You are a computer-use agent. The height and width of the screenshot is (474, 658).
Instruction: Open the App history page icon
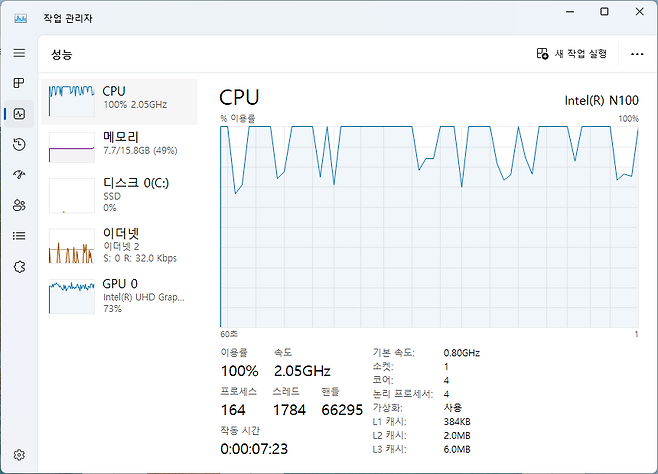coord(19,144)
